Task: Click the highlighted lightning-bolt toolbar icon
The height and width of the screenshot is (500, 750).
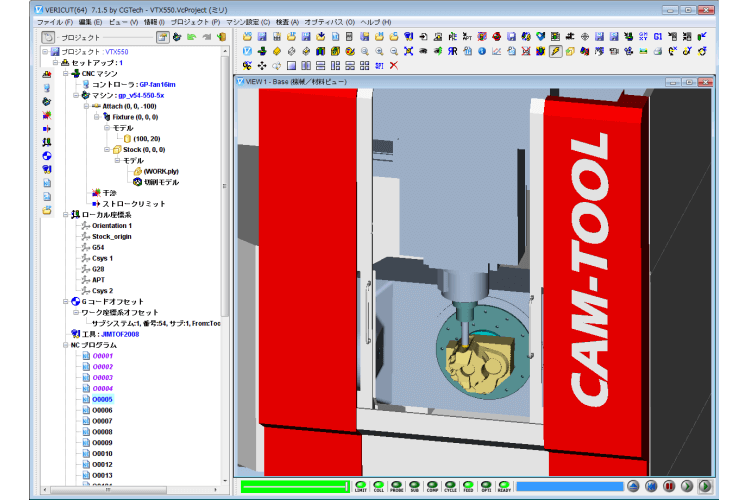Action: [555, 51]
